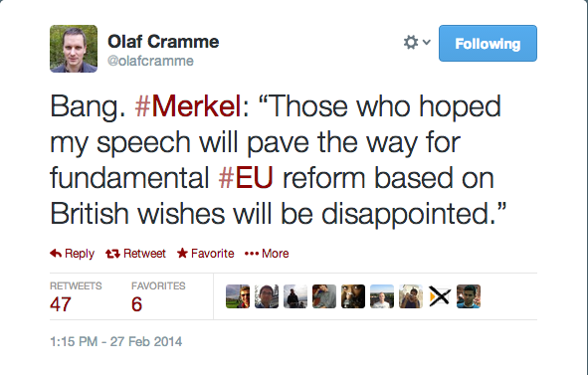Click the Olaf Cramme name link
This screenshot has height=375, width=588.
pyautogui.click(x=163, y=41)
